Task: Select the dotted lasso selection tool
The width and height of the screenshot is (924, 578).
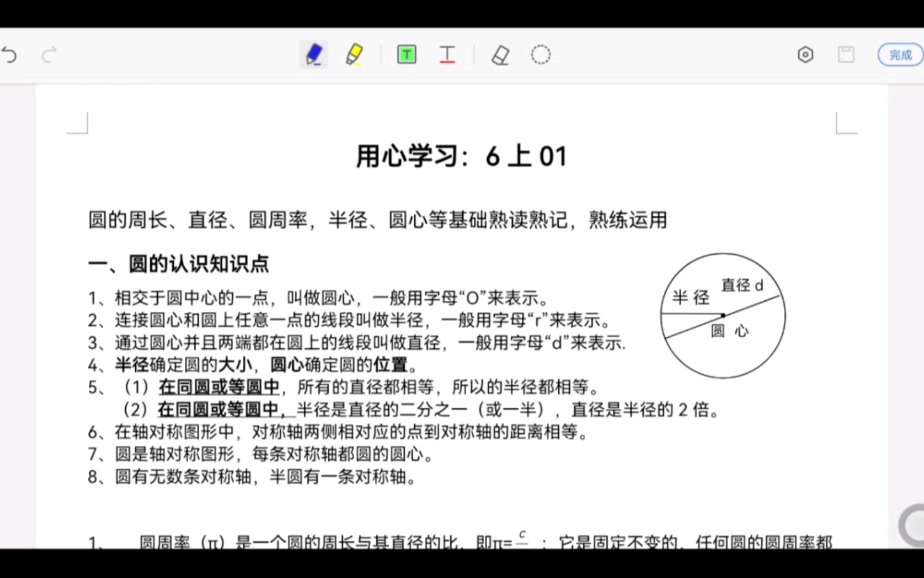Action: coord(541,55)
